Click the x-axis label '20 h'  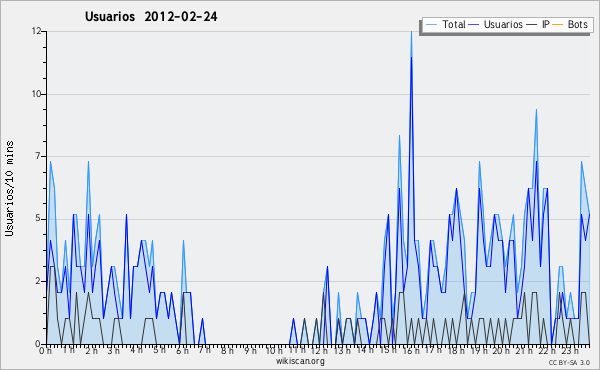[x=501, y=350]
